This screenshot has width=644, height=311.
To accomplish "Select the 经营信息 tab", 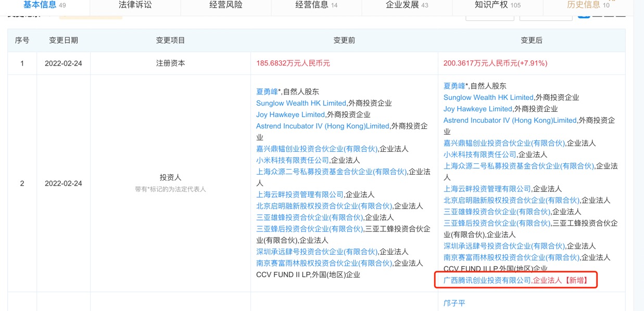I will pyautogui.click(x=317, y=5).
